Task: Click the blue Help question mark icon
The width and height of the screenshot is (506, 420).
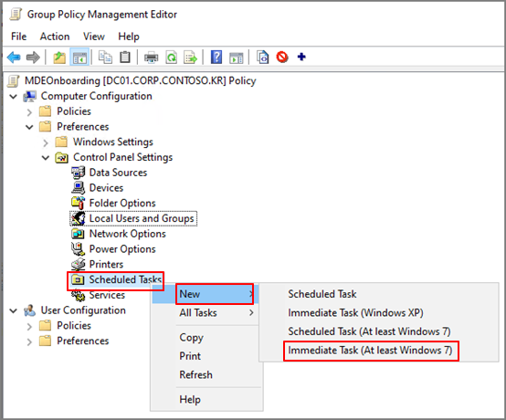Action: pyautogui.click(x=216, y=58)
